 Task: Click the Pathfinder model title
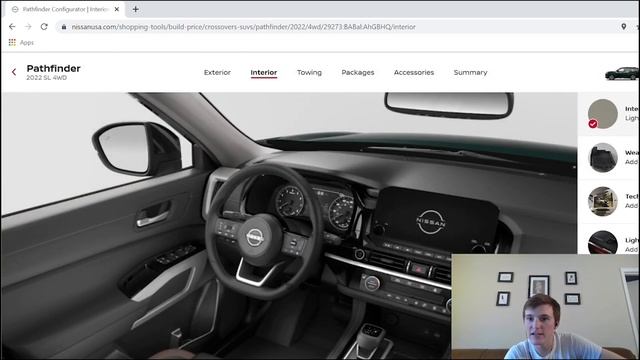pos(53,68)
